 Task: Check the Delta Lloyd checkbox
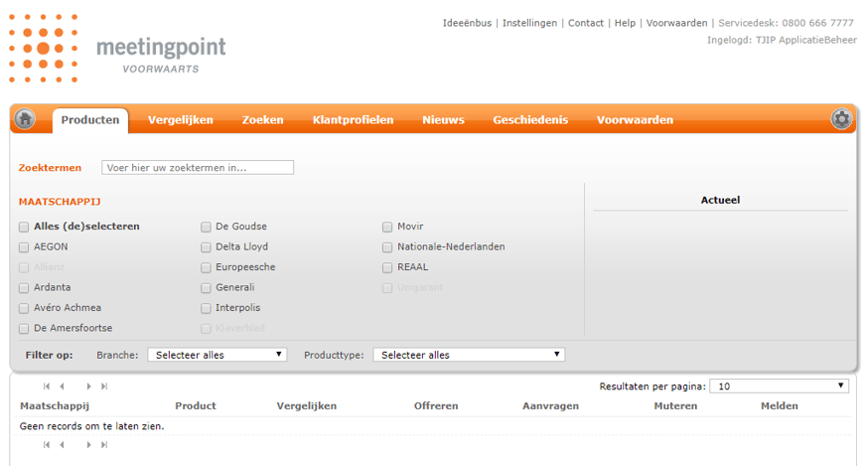click(206, 247)
